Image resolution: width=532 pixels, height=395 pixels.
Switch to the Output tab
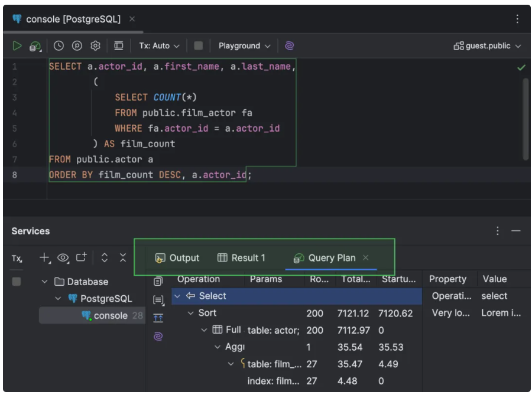pyautogui.click(x=177, y=257)
